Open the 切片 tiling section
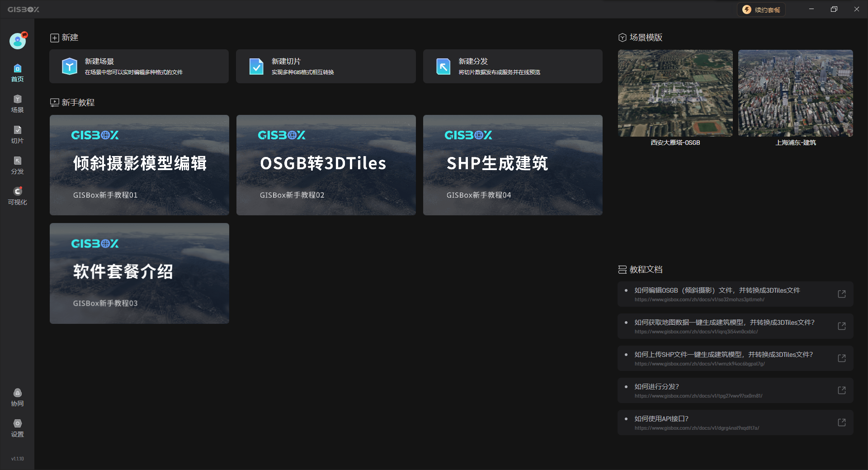The height and width of the screenshot is (470, 868). click(17, 134)
